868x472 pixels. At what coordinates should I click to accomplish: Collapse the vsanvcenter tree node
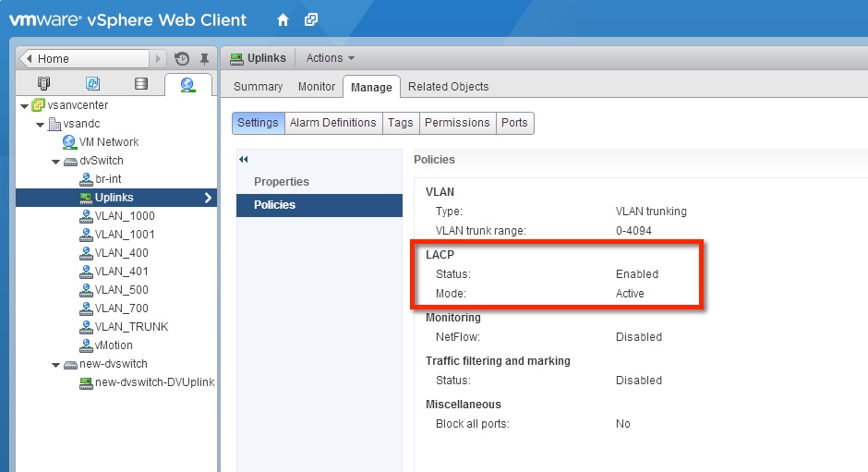pos(24,105)
